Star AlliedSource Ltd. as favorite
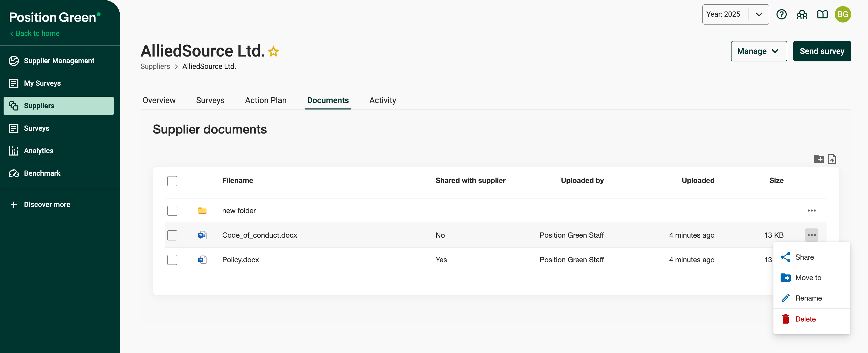Viewport: 868px width, 353px height. [x=273, y=52]
